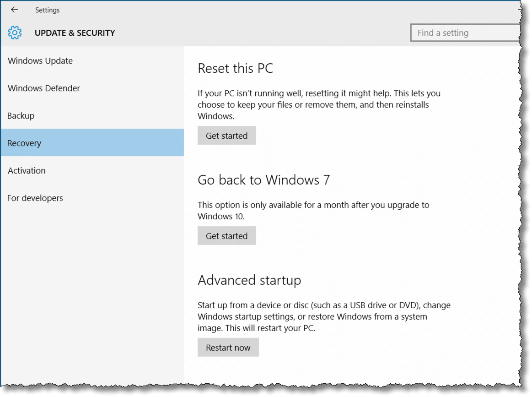Open the Windows Update section
532x397 pixels.
40,61
